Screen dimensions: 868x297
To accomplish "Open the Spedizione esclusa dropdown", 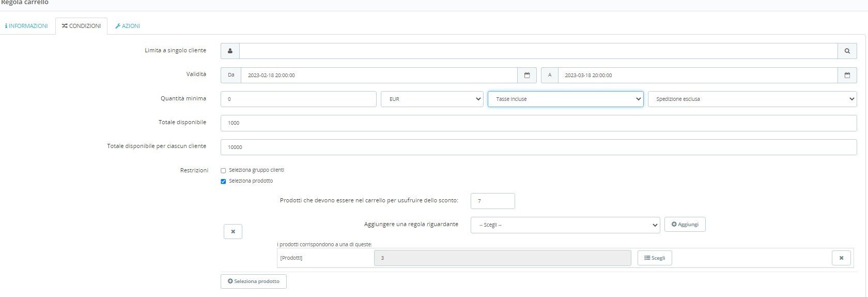I will (752, 99).
